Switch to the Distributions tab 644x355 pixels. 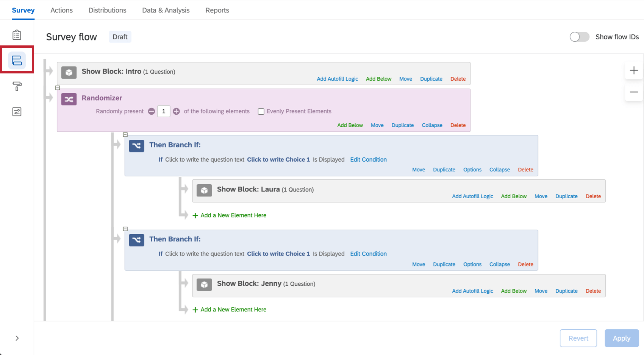pos(107,10)
